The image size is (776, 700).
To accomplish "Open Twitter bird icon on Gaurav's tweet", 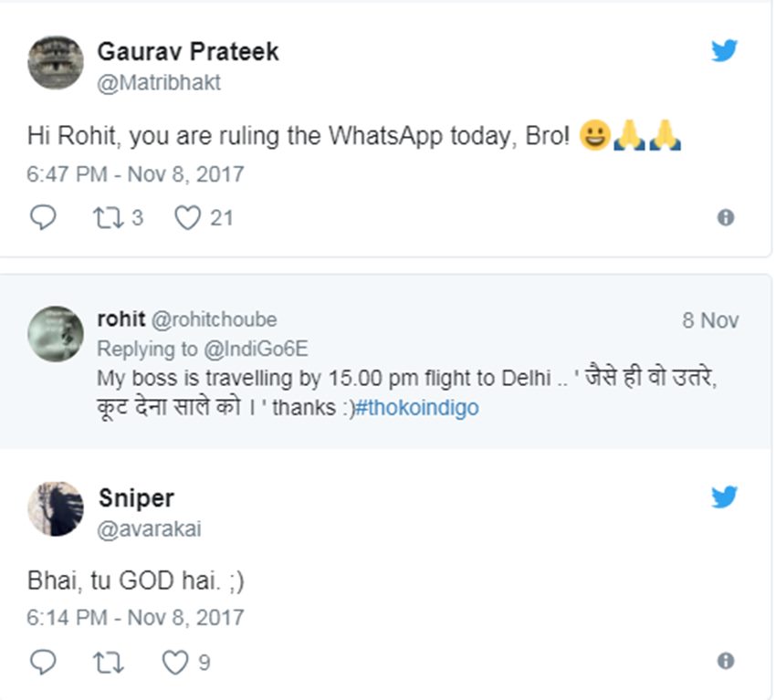I will 724,51.
